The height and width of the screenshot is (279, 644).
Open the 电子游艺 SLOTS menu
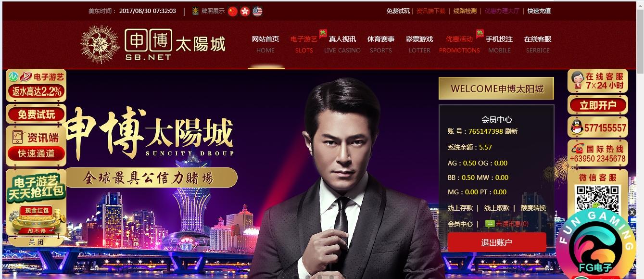(x=304, y=44)
